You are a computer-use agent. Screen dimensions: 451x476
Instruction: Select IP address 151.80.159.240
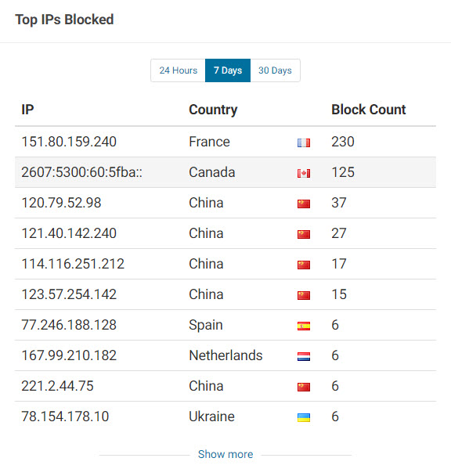click(x=69, y=142)
